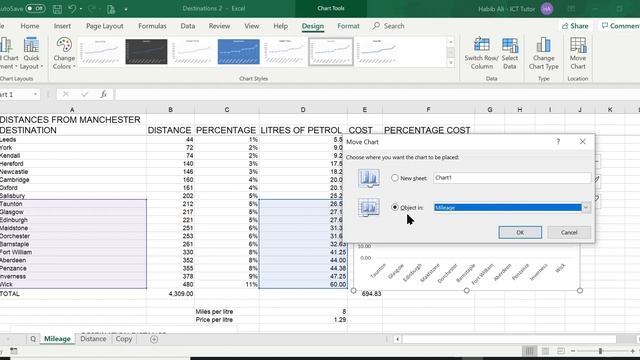
Task: Click zoom in plus icon
Action: coord(632,351)
